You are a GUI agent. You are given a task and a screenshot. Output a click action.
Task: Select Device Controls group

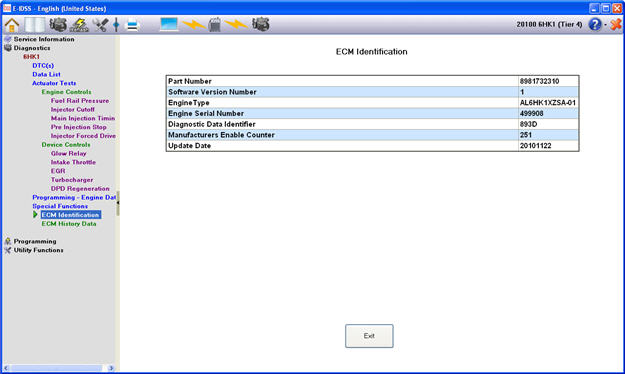(66, 144)
